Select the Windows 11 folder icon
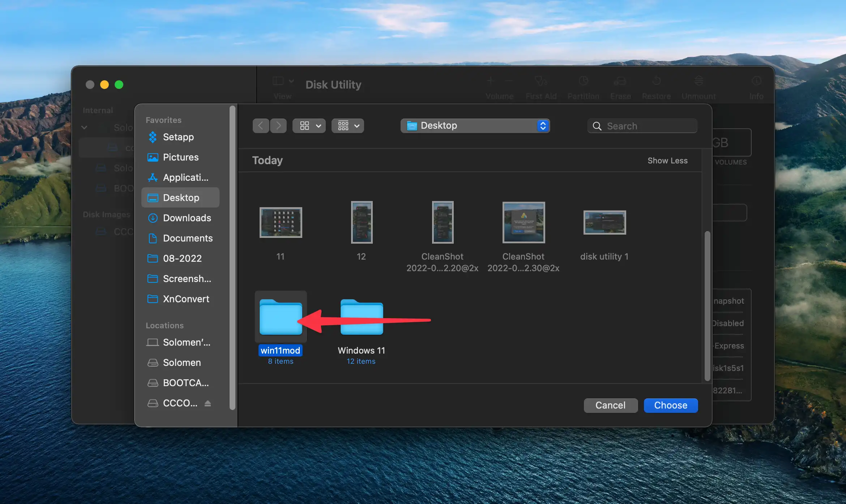The image size is (846, 504). 362,317
